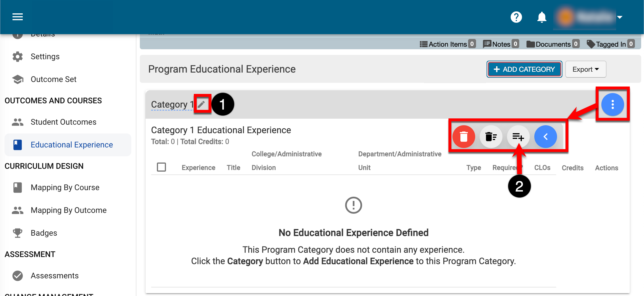The width and height of the screenshot is (644, 296).
Task: Select Educational Experience sidebar item
Action: [72, 145]
